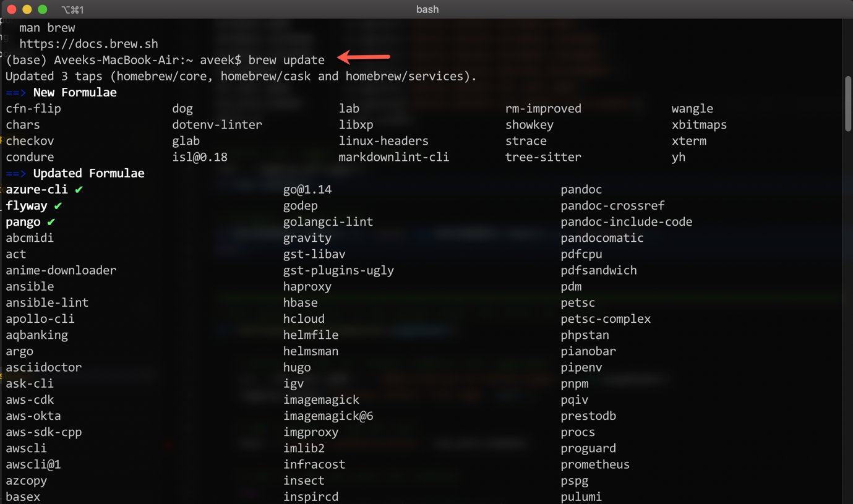Select the 'rm-improved' formula name

click(x=543, y=108)
